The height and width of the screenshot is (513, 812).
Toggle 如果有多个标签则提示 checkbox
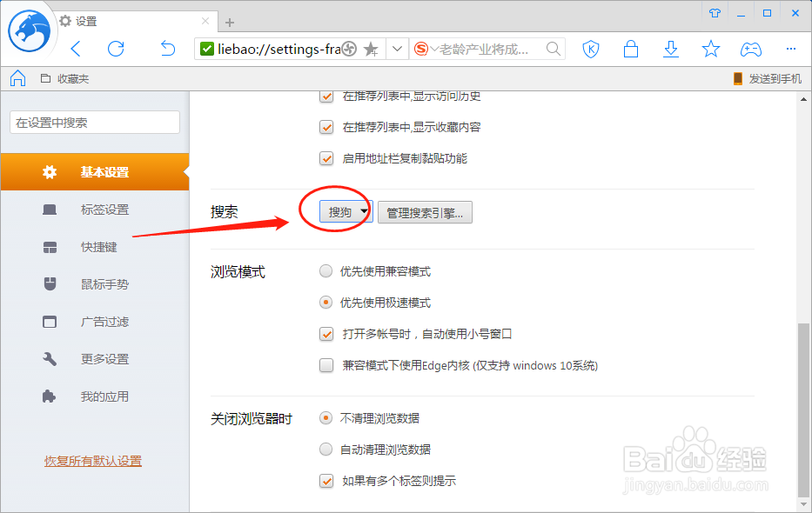point(326,481)
